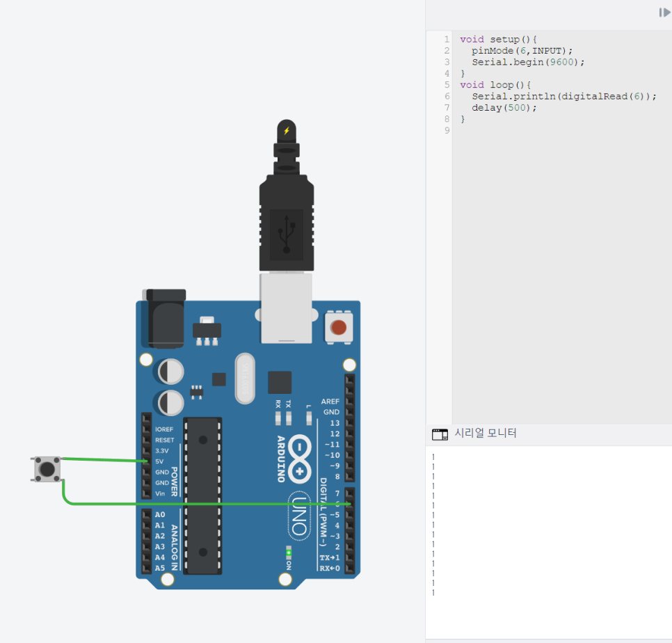The width and height of the screenshot is (672, 643).
Task: Select the ATmega microcontroller chip
Action: [202, 495]
